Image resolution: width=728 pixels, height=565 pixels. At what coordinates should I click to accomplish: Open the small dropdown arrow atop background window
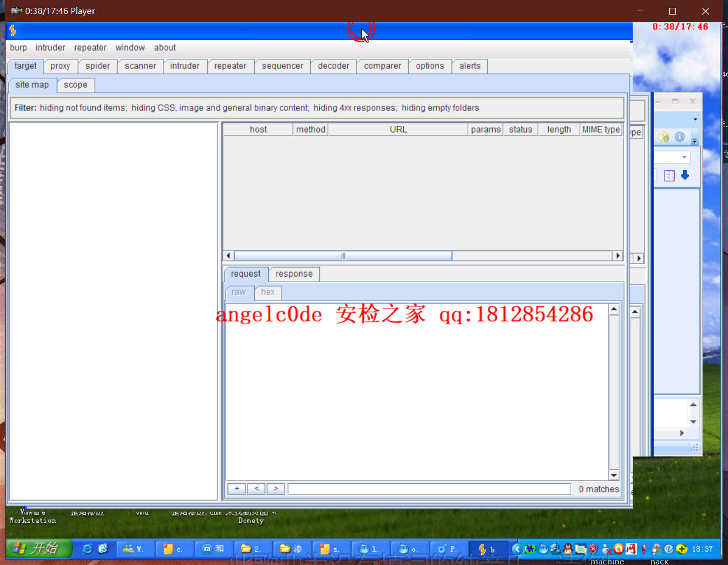pos(696,119)
